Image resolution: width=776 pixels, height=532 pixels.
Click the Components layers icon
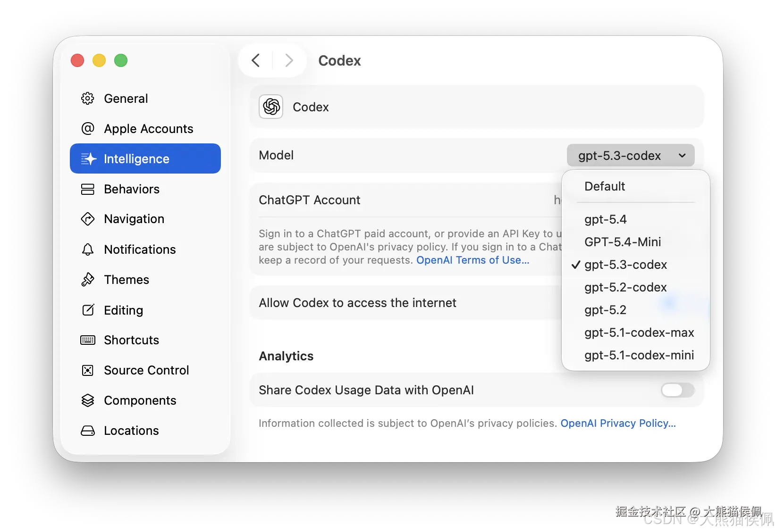click(x=88, y=400)
